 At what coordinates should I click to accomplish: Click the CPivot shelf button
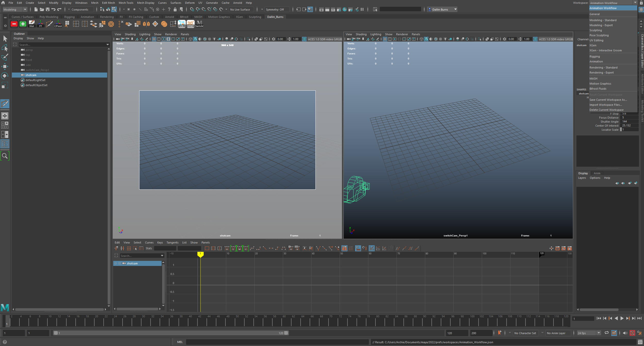(58, 24)
